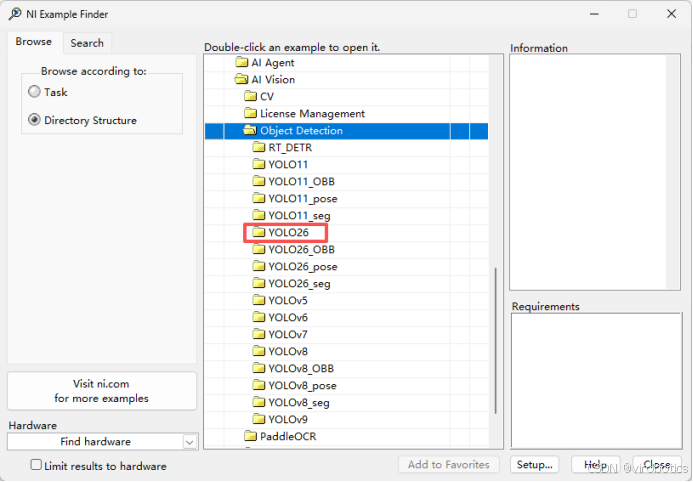Click the RT_DETR folder icon
Viewport: 693px width, 482px height.
coord(259,147)
